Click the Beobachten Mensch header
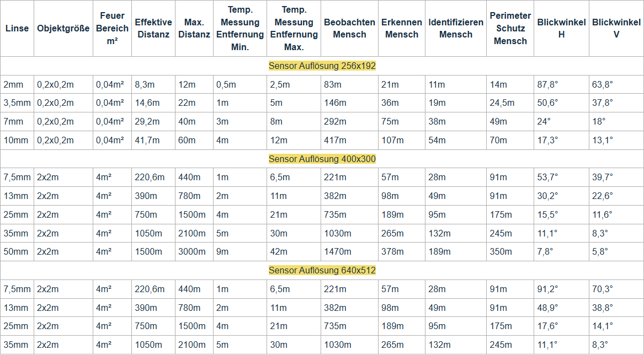 (x=349, y=28)
